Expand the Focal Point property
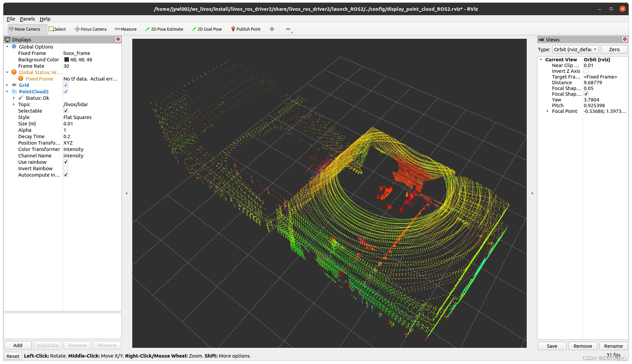Screen dimensions: 632x364 coord(547,111)
